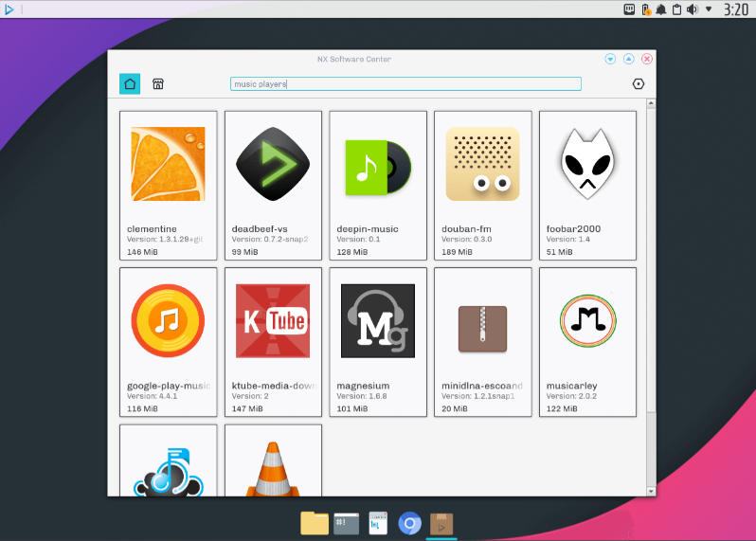Close the NX Software Center window
The height and width of the screenshot is (541, 756).
click(x=647, y=59)
